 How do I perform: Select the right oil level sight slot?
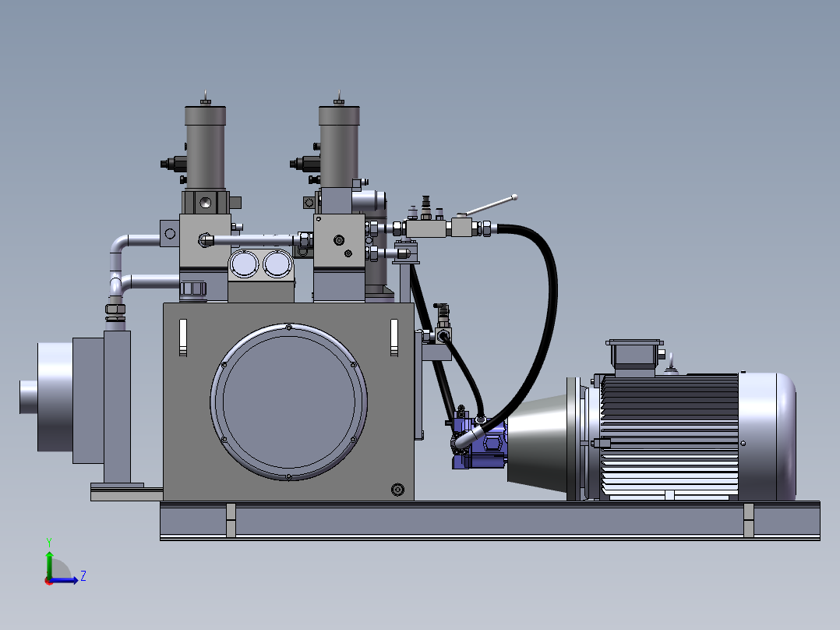394,338
